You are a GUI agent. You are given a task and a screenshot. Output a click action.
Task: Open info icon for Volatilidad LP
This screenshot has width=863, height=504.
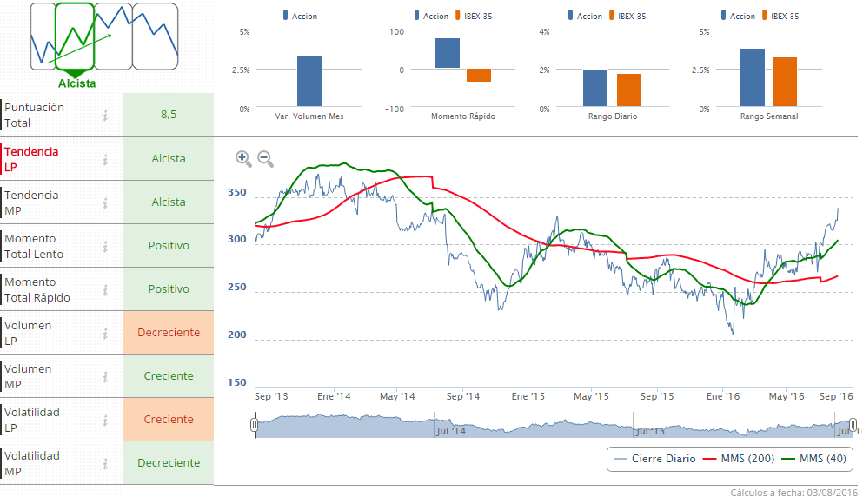click(x=105, y=420)
